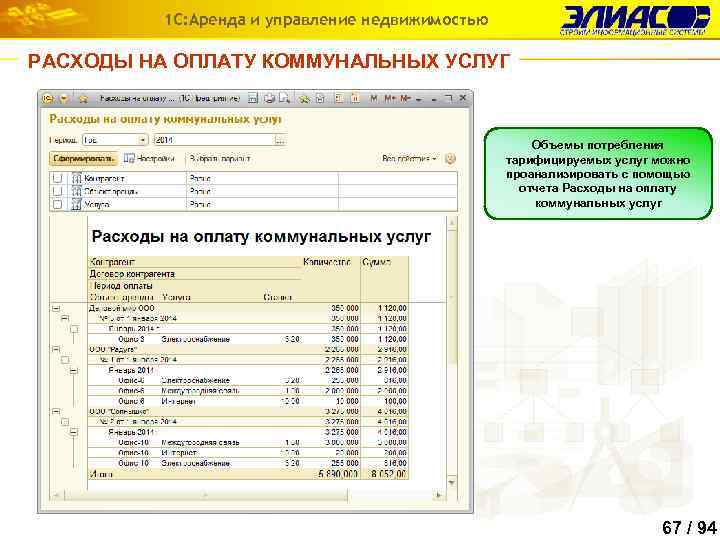
Task: Select the ООО "Радуга" row
Action: [x=248, y=349]
